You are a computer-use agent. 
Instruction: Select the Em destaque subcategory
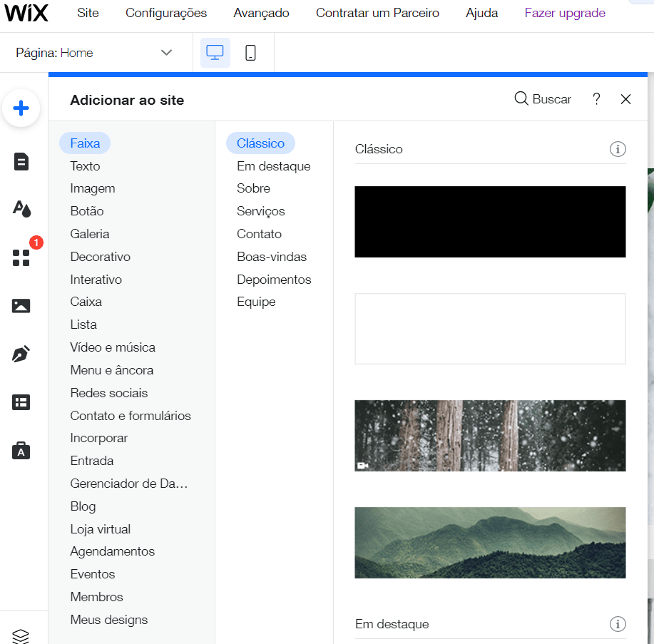tap(274, 166)
